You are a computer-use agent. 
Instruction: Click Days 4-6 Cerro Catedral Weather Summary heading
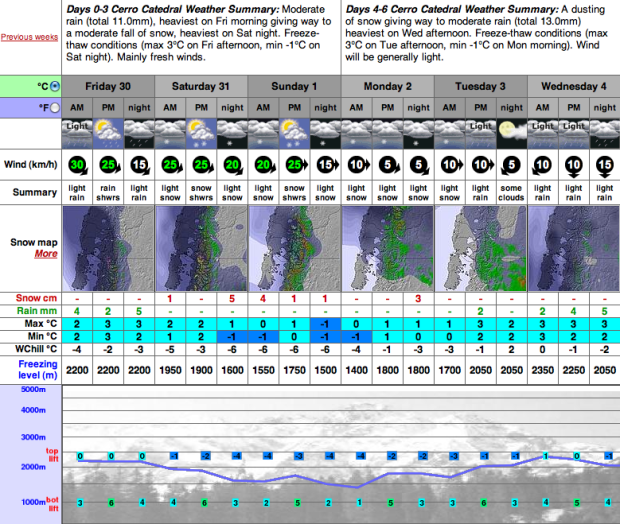(x=452, y=9)
